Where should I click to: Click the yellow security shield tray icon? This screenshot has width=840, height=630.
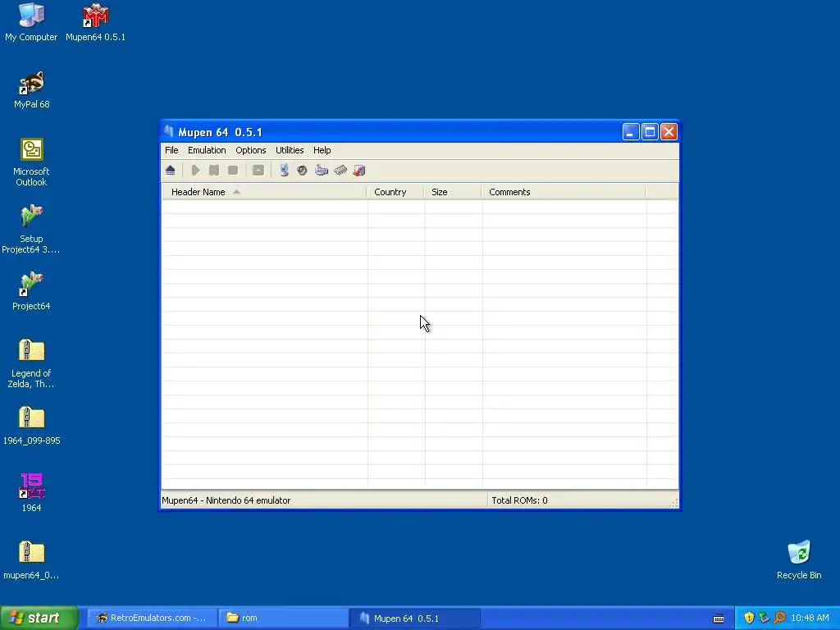pyautogui.click(x=749, y=618)
